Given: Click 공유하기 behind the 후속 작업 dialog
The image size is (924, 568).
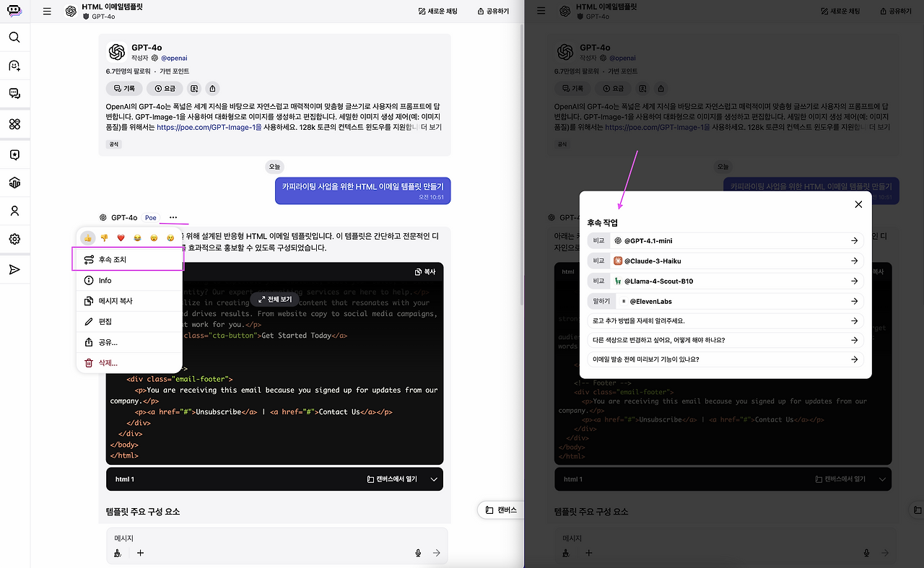Looking at the screenshot, I should click(x=896, y=12).
